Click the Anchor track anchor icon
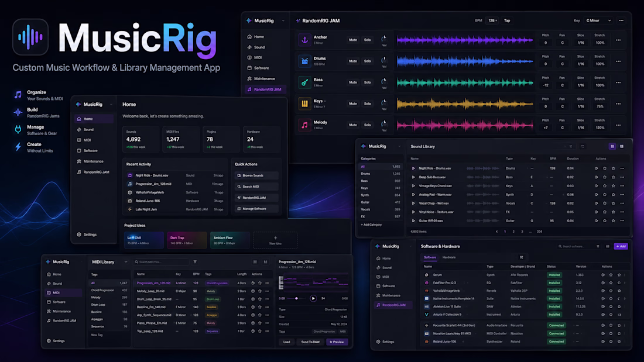This screenshot has height=362, width=644. coord(304,40)
